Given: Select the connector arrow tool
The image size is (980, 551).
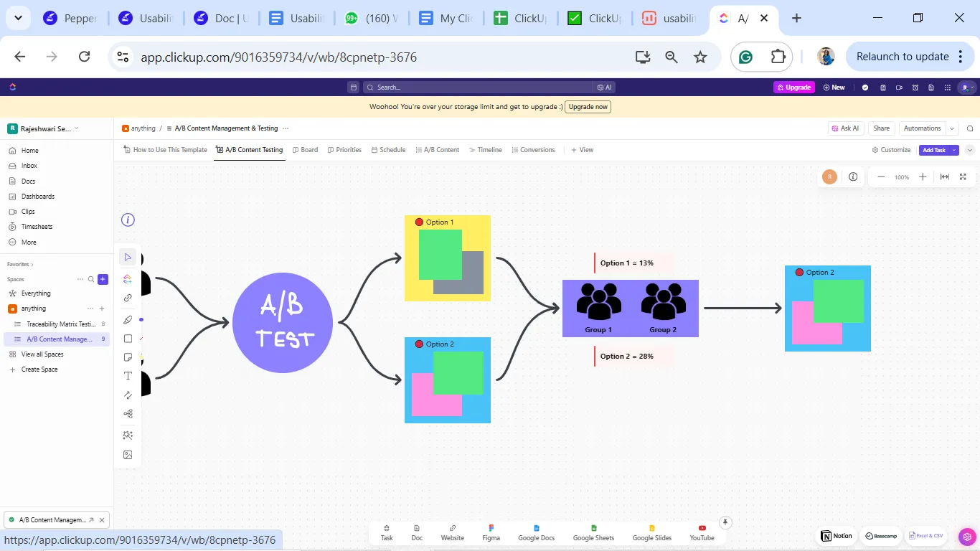Looking at the screenshot, I should [128, 395].
